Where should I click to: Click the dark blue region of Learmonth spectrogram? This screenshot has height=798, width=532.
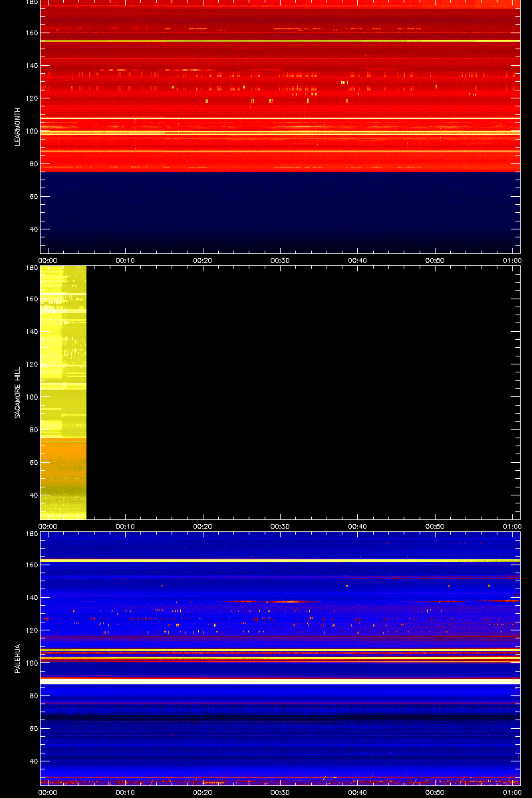coord(280,212)
